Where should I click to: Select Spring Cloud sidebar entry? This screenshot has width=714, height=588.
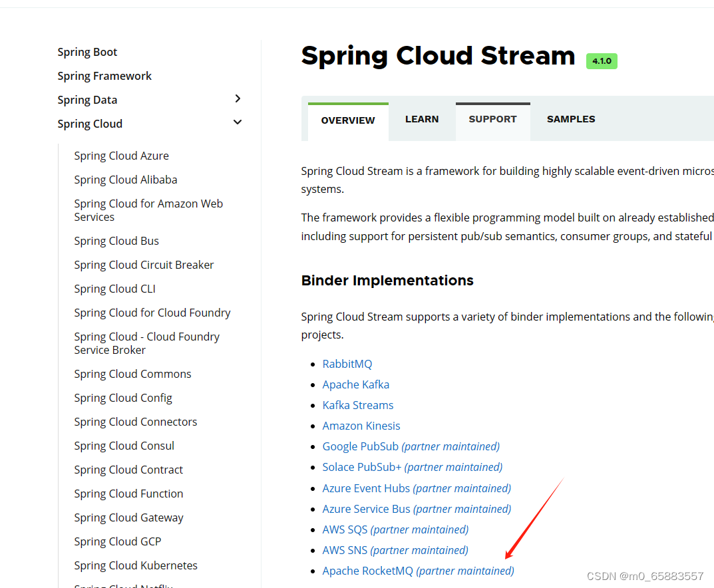point(90,124)
